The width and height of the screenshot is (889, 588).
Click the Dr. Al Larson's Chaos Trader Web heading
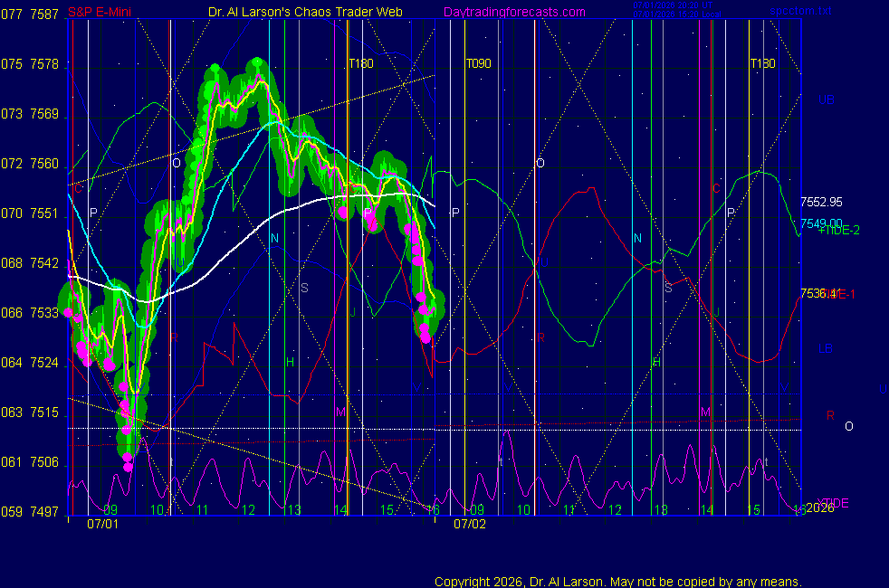point(305,12)
